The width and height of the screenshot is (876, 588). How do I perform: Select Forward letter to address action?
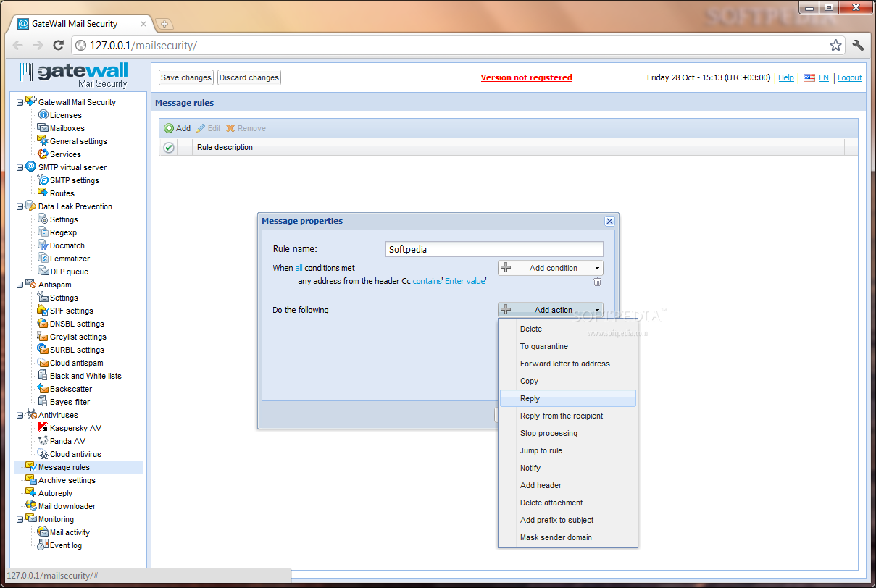(x=567, y=364)
